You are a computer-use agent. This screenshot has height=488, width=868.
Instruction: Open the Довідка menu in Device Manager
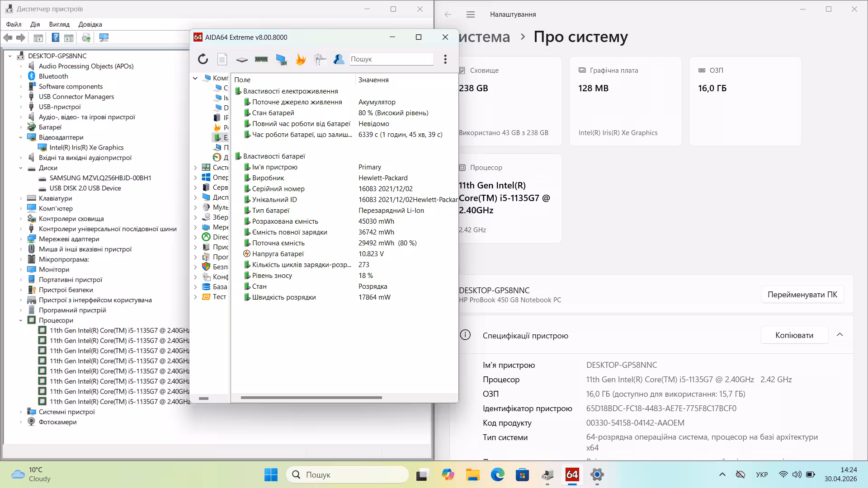point(90,24)
